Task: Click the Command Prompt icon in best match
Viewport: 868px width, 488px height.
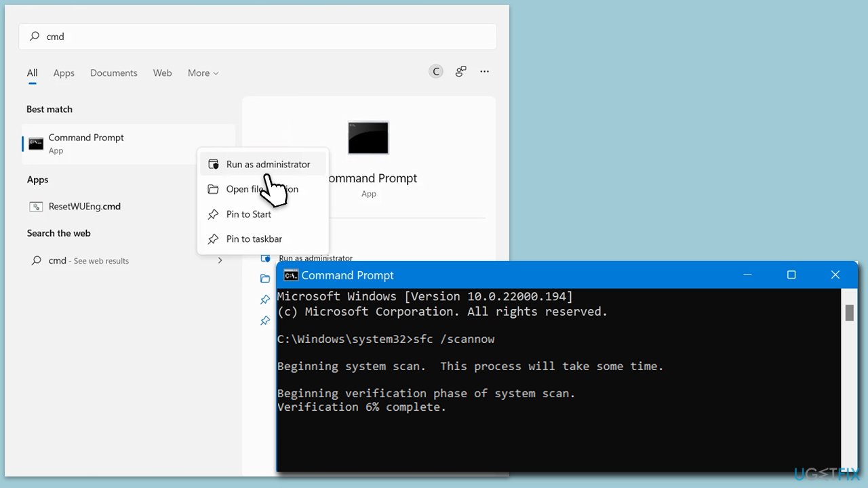Action: pyautogui.click(x=36, y=144)
